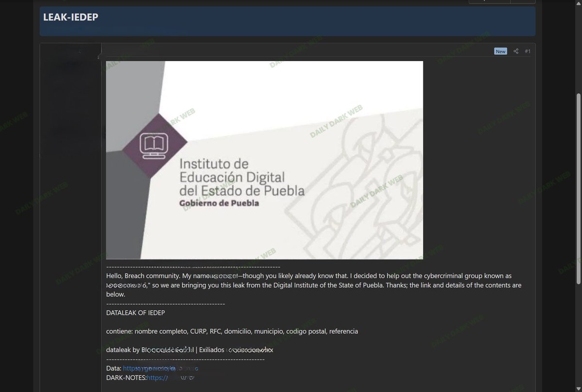Click the LEAK-IEDEP thread title
Image resolution: width=582 pixels, height=392 pixels.
pyautogui.click(x=71, y=17)
